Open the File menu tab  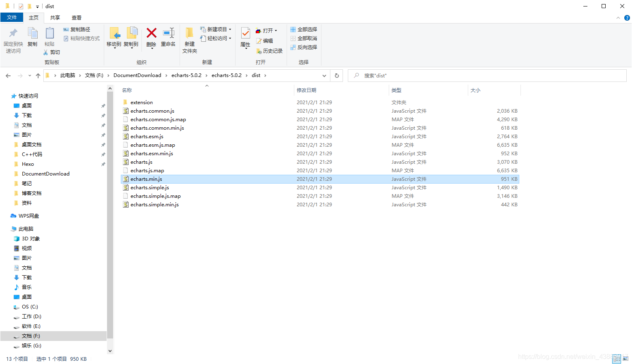[12, 17]
